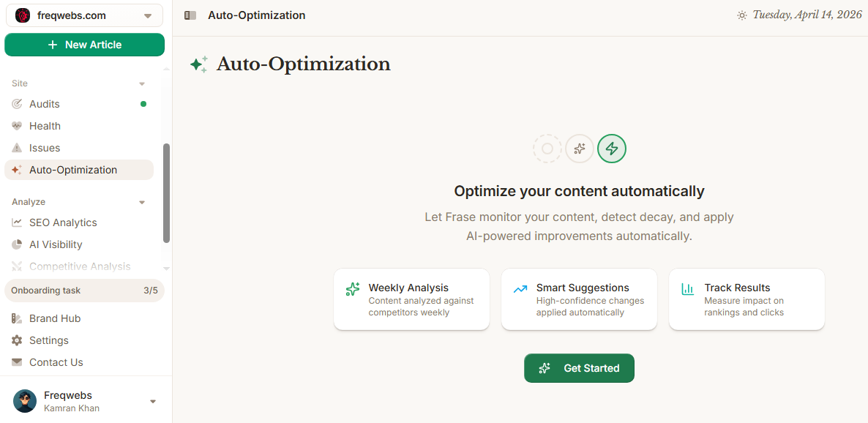The height and width of the screenshot is (423, 868).
Task: Click the freqwebs.com site logo icon
Action: 23,15
